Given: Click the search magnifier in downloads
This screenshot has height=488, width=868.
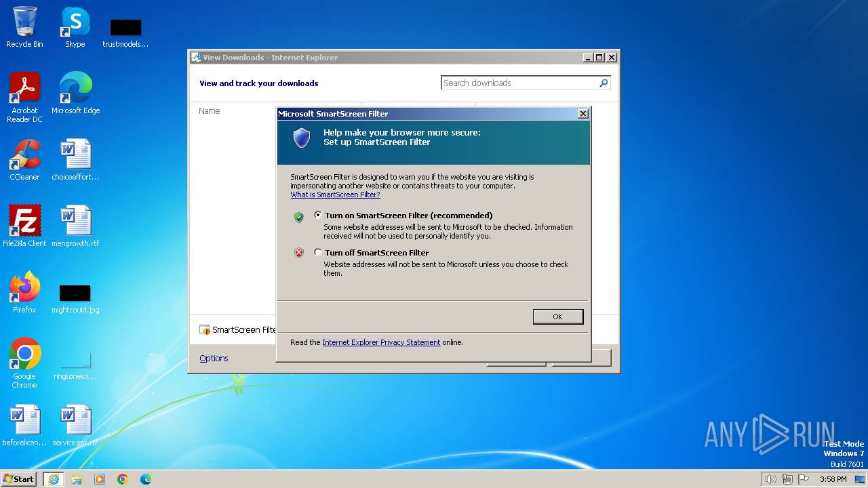Looking at the screenshot, I should click(604, 83).
